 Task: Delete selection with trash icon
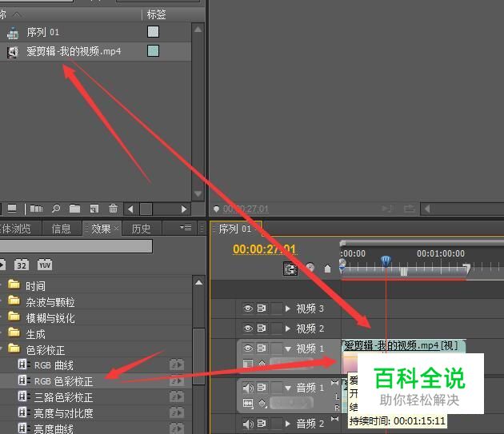tap(113, 209)
